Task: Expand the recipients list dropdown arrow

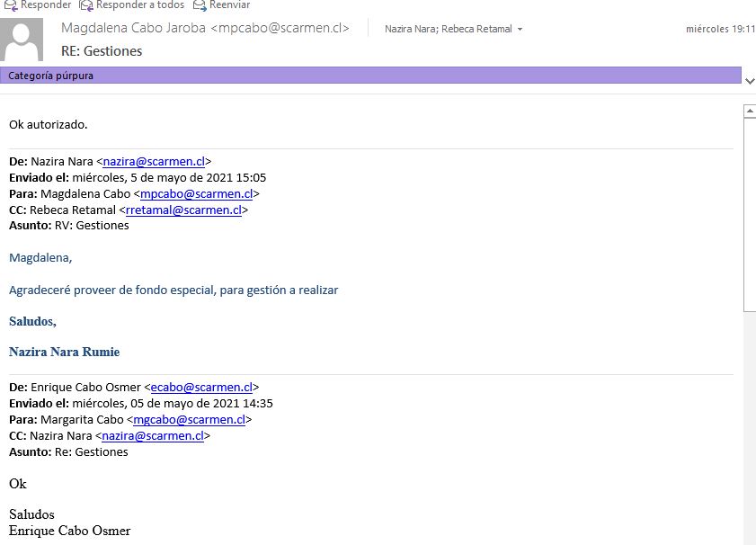Action: pyautogui.click(x=520, y=30)
